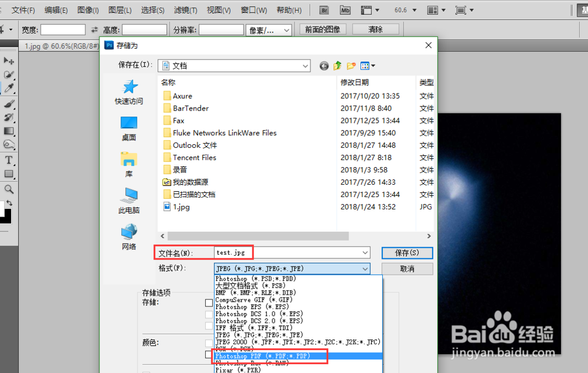Choose the Brush tool
This screenshot has width=588, height=373.
click(8, 103)
